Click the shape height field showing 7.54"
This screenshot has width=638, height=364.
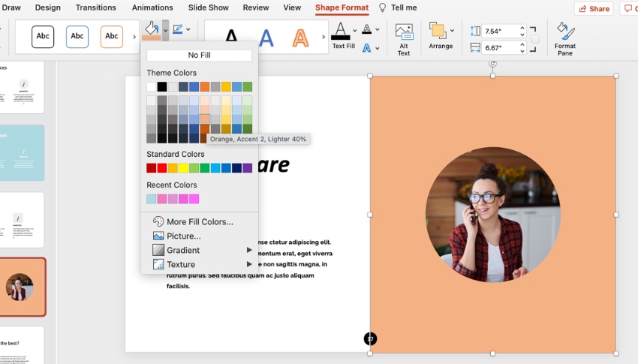point(501,31)
